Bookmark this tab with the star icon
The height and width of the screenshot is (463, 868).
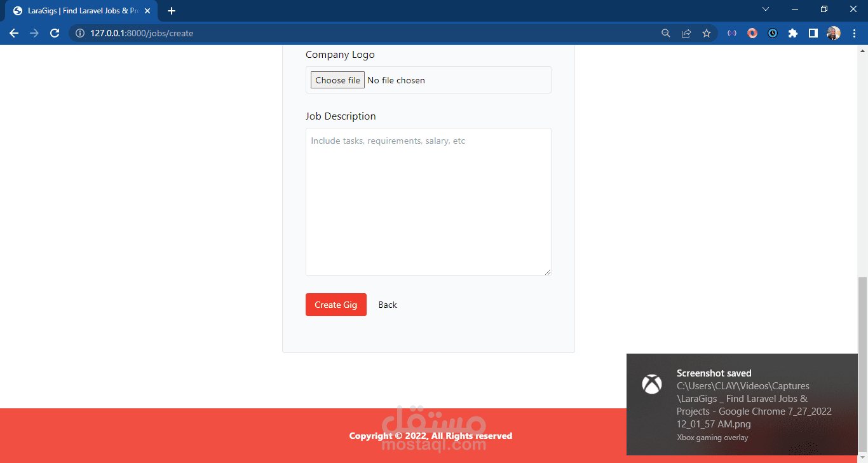pyautogui.click(x=707, y=33)
